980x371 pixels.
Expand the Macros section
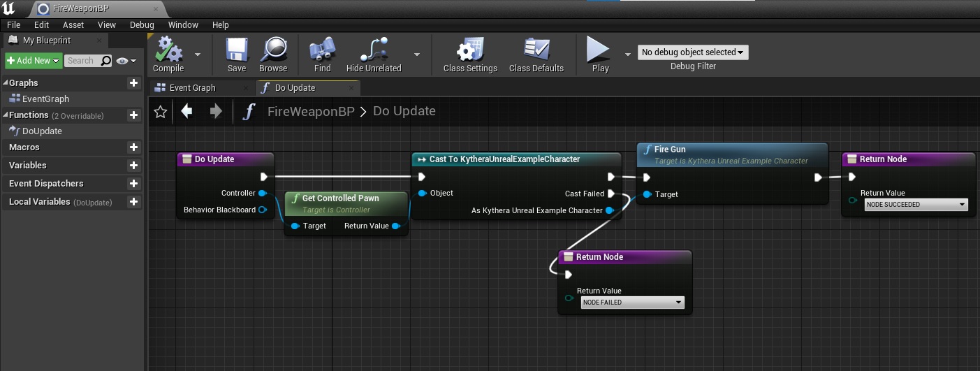(x=24, y=147)
